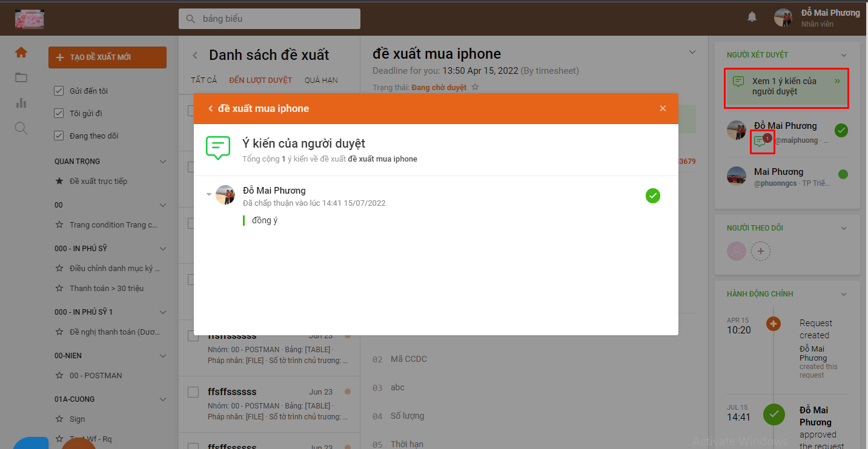Click green approved checkmark in dialog

(x=653, y=195)
